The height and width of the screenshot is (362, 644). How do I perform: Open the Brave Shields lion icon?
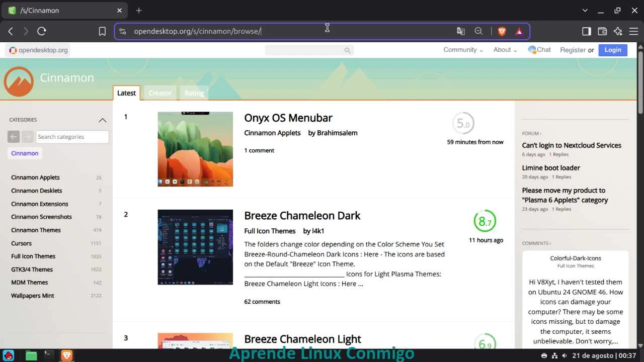click(502, 31)
